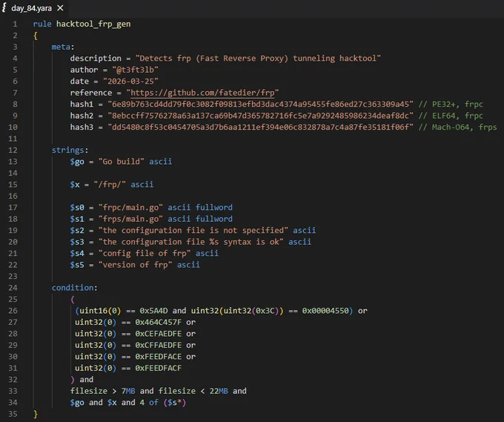
Task: Click the comment "// Mach-O64, frps"
Action: (458, 128)
